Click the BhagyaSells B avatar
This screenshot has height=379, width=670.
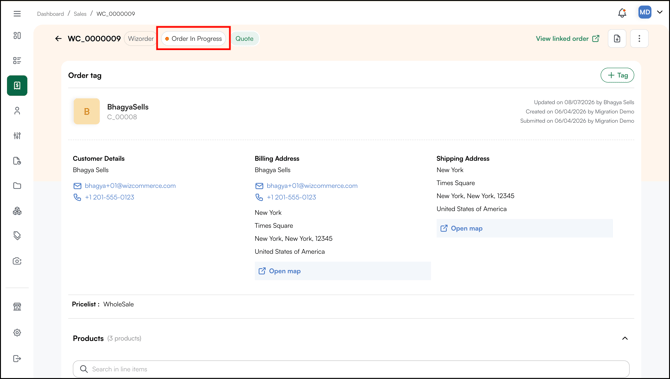[86, 111]
